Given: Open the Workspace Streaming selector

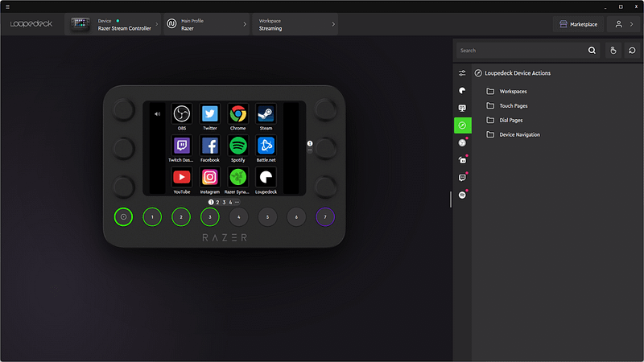Looking at the screenshot, I should point(295,24).
